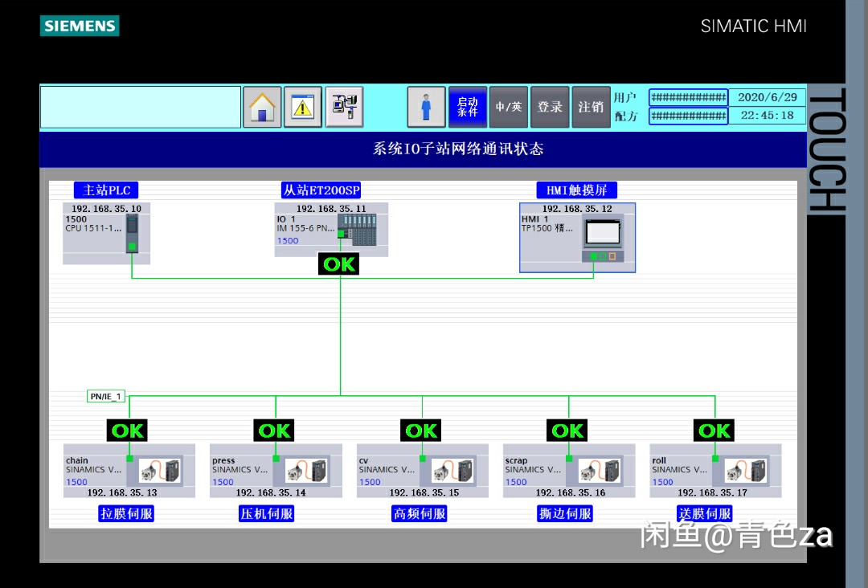Click the 送膜伺服 label
This screenshot has height=588, width=868.
point(705,513)
